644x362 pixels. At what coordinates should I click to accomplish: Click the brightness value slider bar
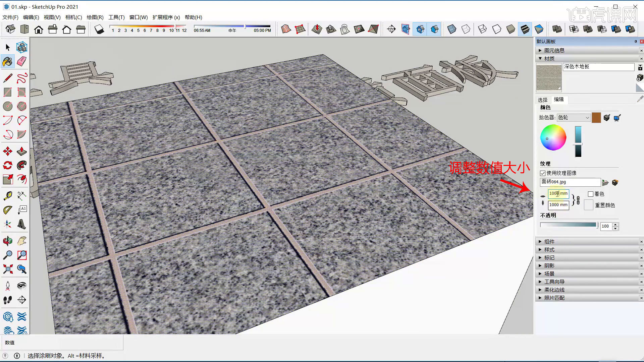pos(578,141)
